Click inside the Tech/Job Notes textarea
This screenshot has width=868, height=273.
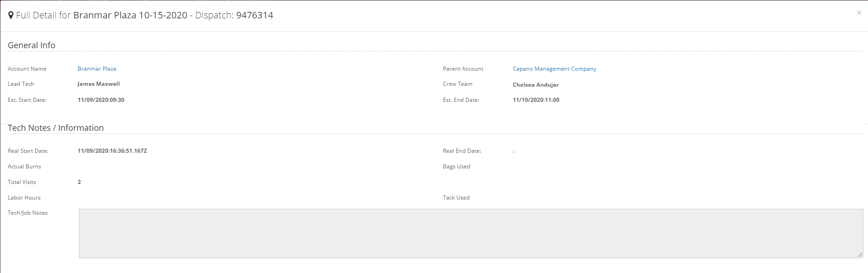point(471,234)
